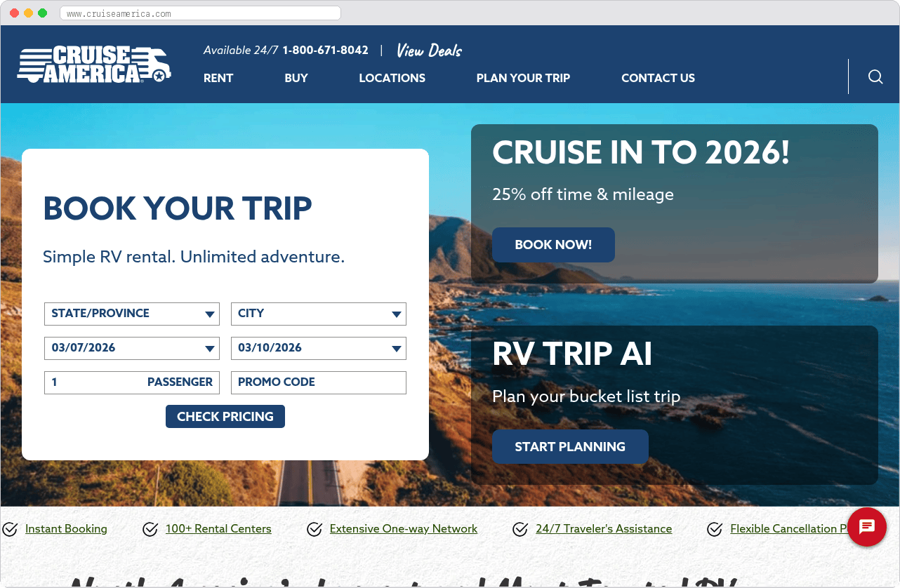Click the checkmark icon beside Flexible Cancellation
900x588 pixels.
coord(715,529)
